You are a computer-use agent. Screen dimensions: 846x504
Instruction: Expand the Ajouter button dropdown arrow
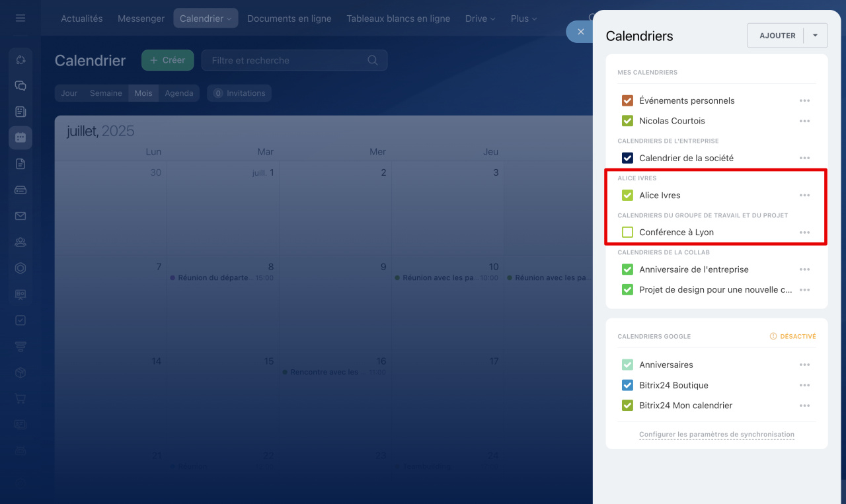[x=816, y=36]
